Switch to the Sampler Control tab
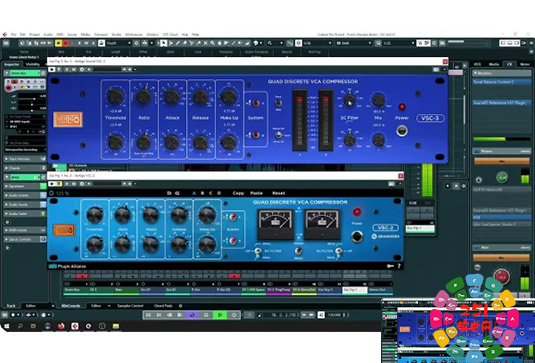The height and width of the screenshot is (363, 535). [x=130, y=306]
